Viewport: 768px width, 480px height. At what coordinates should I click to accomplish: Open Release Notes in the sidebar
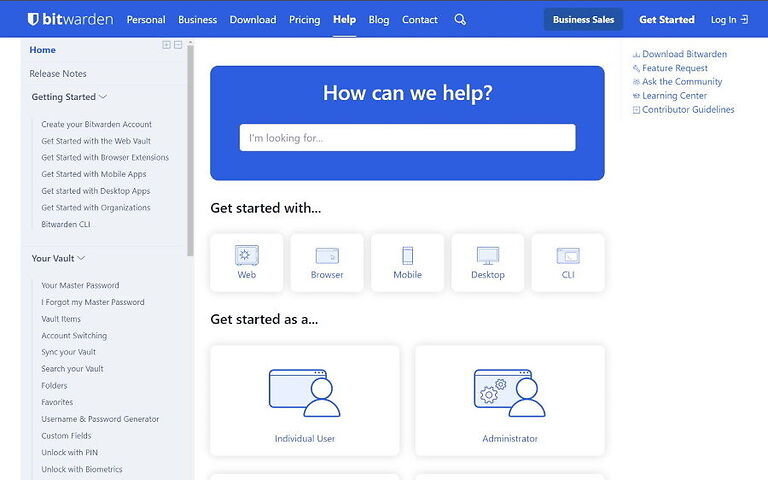click(58, 73)
